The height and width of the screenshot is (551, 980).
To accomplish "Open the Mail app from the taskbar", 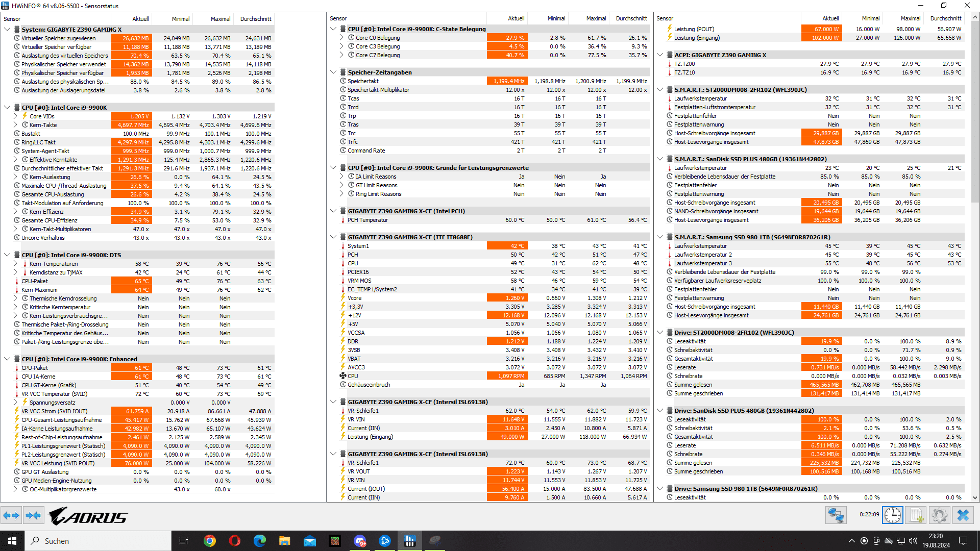I will coord(309,541).
